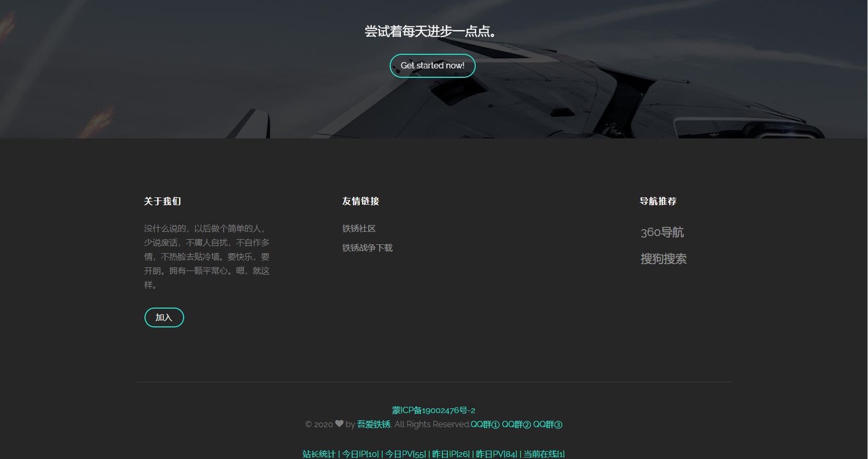868x459 pixels.
Task: Click the 站长统计 stats link
Action: tap(319, 454)
